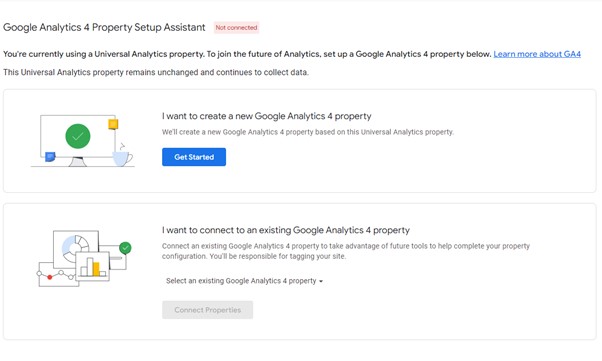This screenshot has height=361, width=602.
Task: Click the bar chart card in illustration
Action: pyautogui.click(x=93, y=266)
